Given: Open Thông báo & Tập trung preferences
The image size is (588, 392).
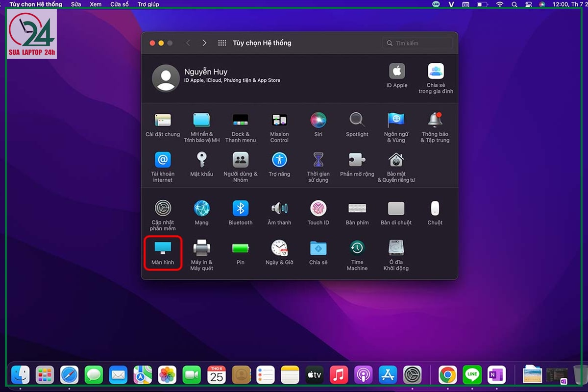Looking at the screenshot, I should pos(435,127).
